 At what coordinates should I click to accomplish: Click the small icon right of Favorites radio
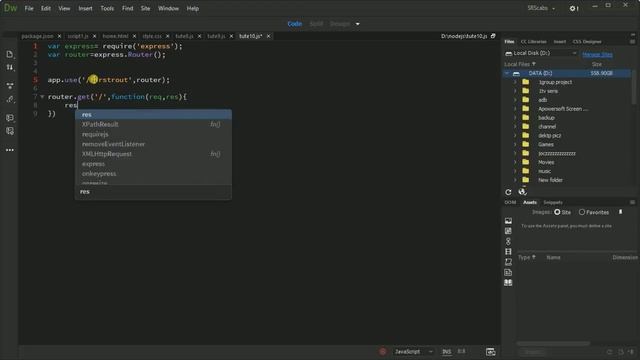(x=620, y=212)
